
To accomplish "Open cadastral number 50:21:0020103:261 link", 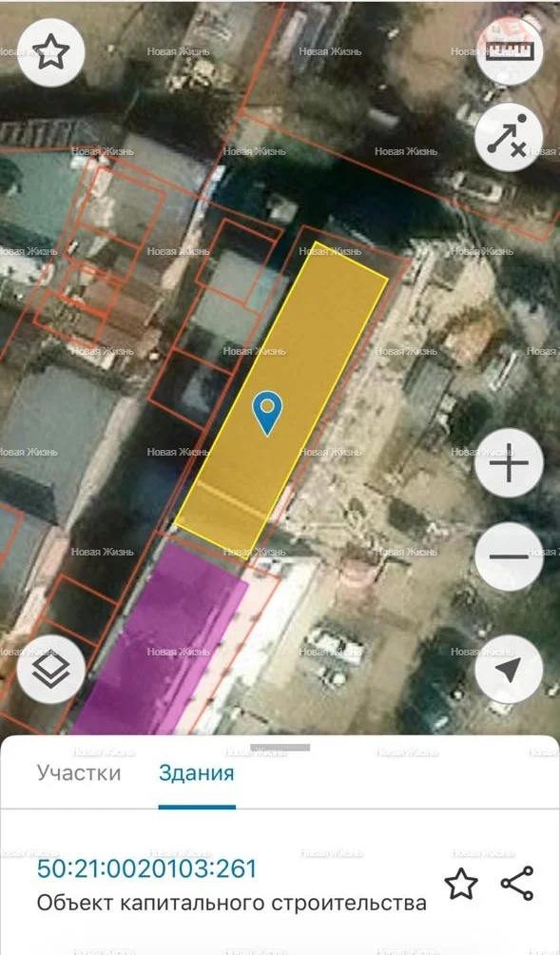I will 147,868.
